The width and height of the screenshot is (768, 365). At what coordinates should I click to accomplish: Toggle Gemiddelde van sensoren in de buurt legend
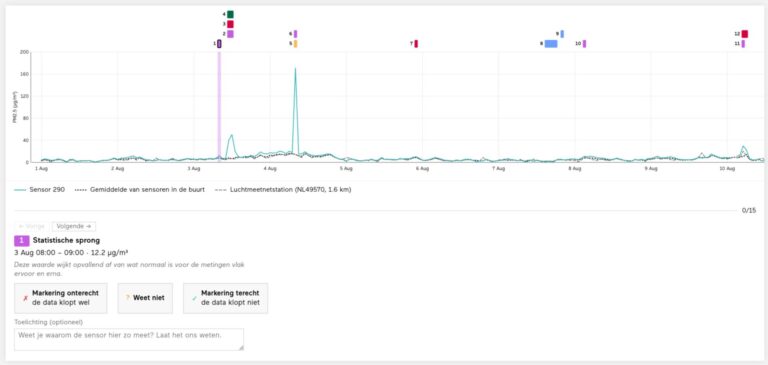pos(140,190)
